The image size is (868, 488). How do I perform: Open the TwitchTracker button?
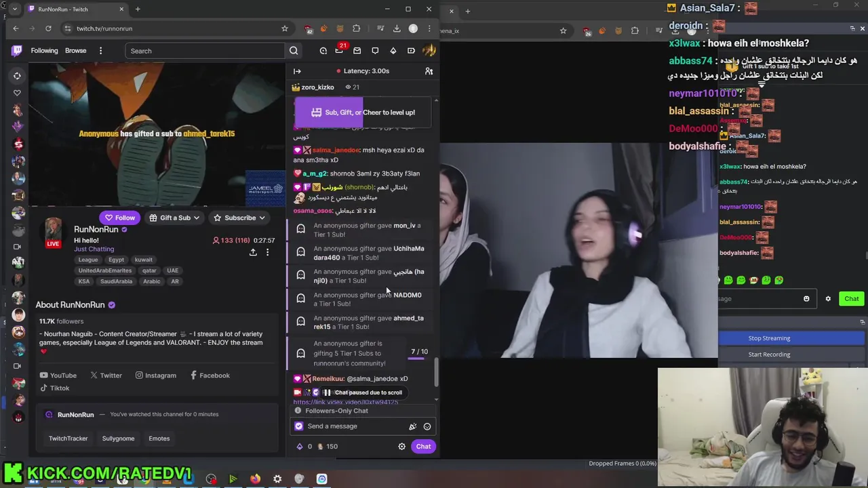[x=68, y=439]
